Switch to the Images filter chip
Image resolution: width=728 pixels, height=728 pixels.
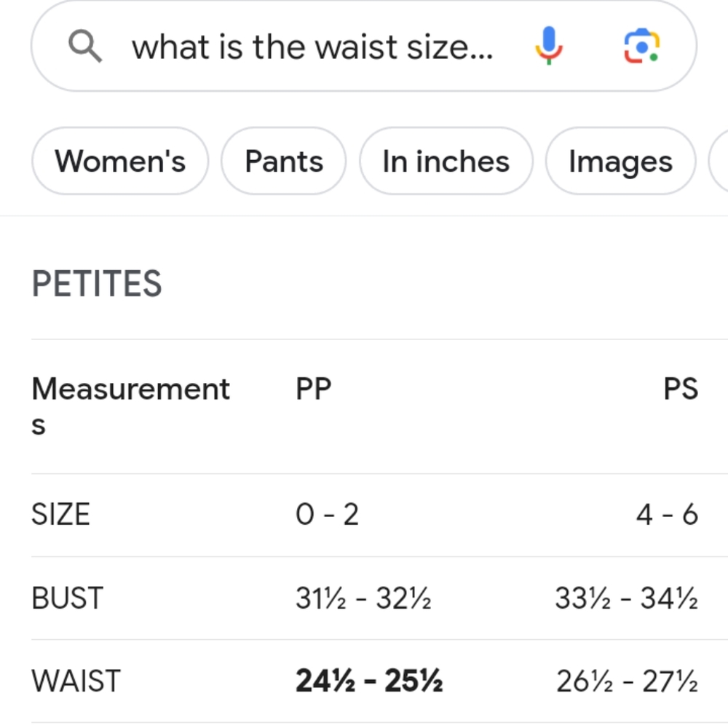[x=620, y=161]
